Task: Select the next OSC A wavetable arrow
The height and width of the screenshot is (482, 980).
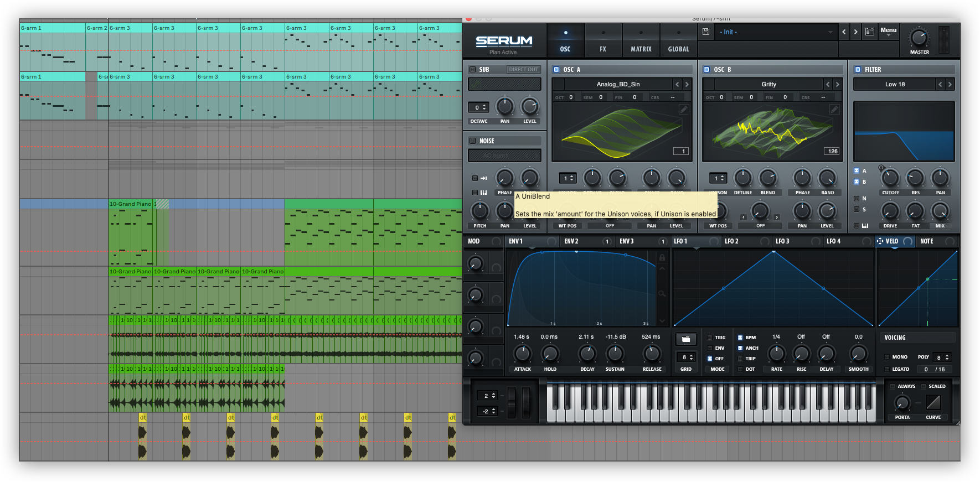Action: point(687,84)
